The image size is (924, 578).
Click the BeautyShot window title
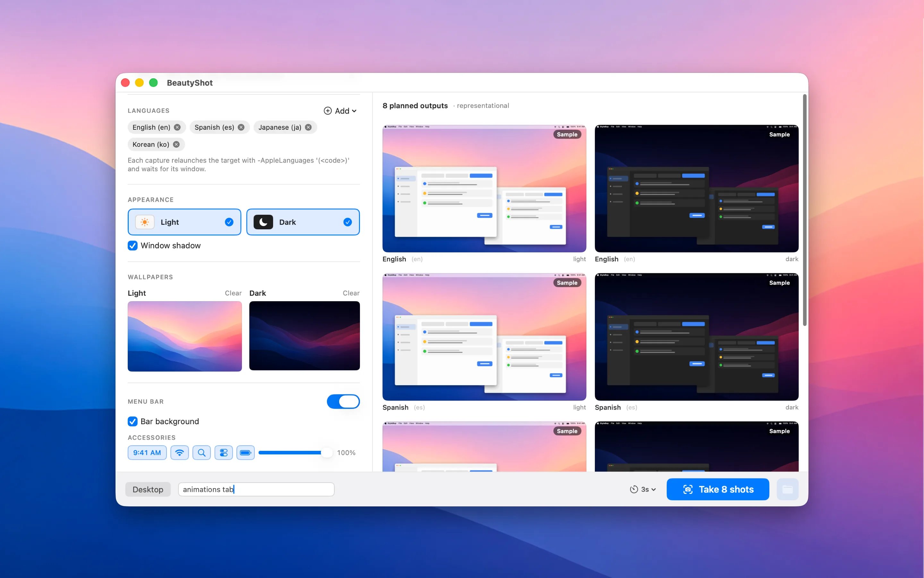point(190,83)
